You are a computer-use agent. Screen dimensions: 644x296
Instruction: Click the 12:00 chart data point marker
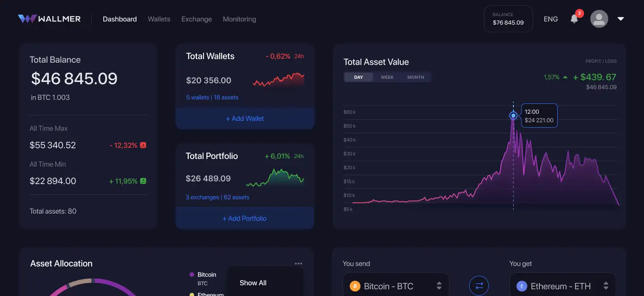pyautogui.click(x=513, y=116)
